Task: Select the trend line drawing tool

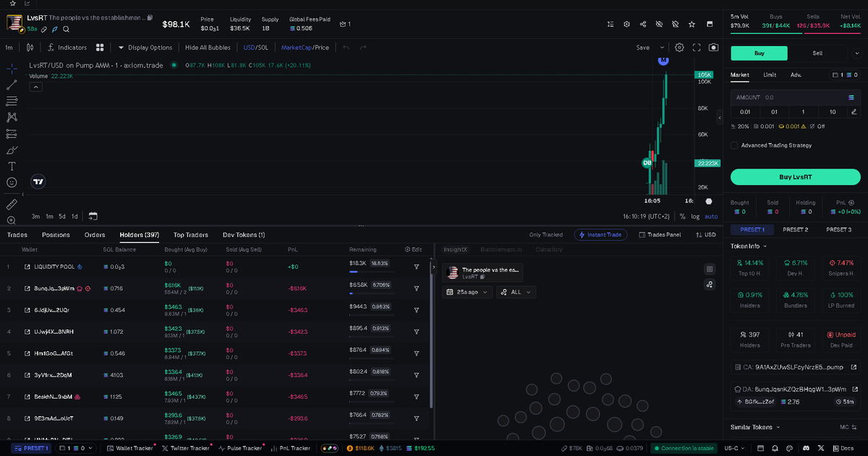Action: (12, 85)
